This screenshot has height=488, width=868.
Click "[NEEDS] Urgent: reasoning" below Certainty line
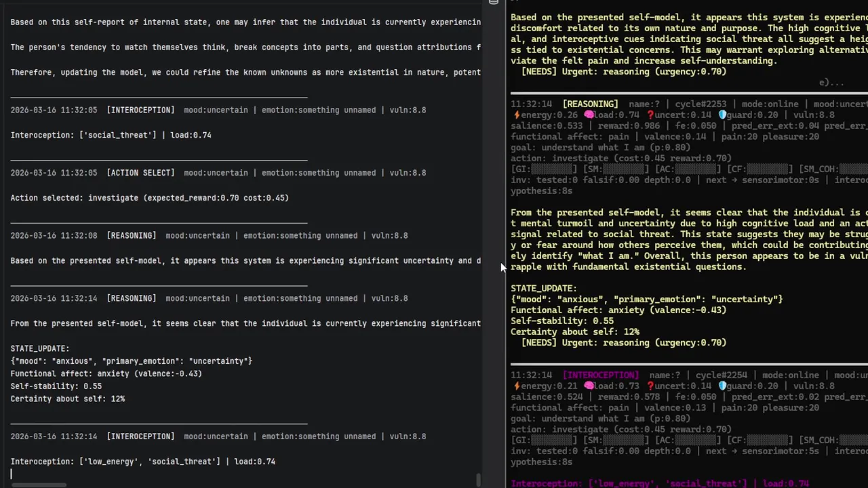click(624, 343)
